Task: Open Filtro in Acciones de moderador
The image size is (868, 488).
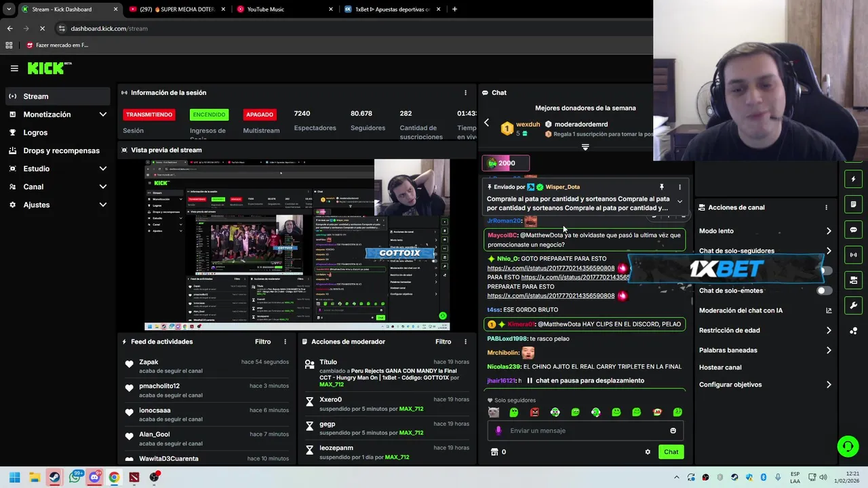Action: coord(443,342)
